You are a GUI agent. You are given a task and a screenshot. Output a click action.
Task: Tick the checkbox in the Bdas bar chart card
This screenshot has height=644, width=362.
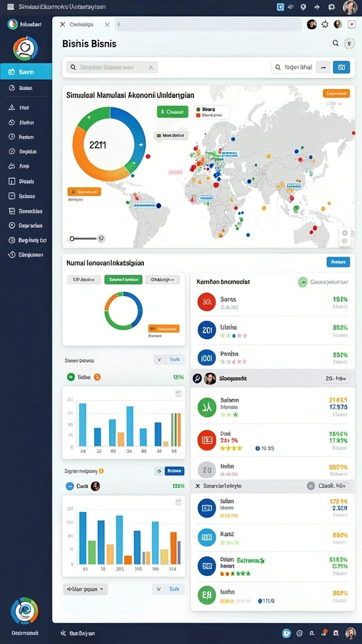coord(178,394)
